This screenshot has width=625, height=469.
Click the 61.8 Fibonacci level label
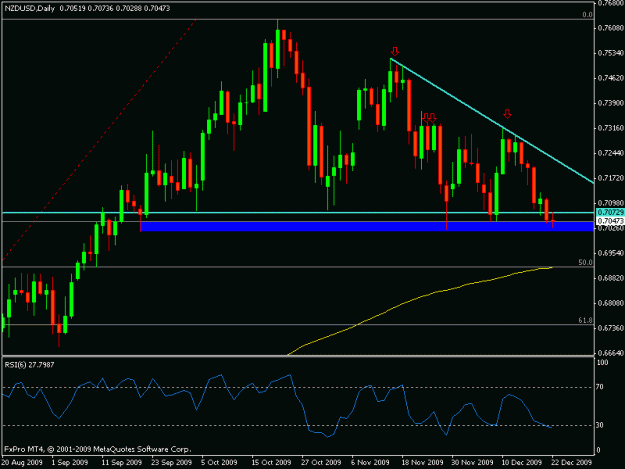[586, 320]
